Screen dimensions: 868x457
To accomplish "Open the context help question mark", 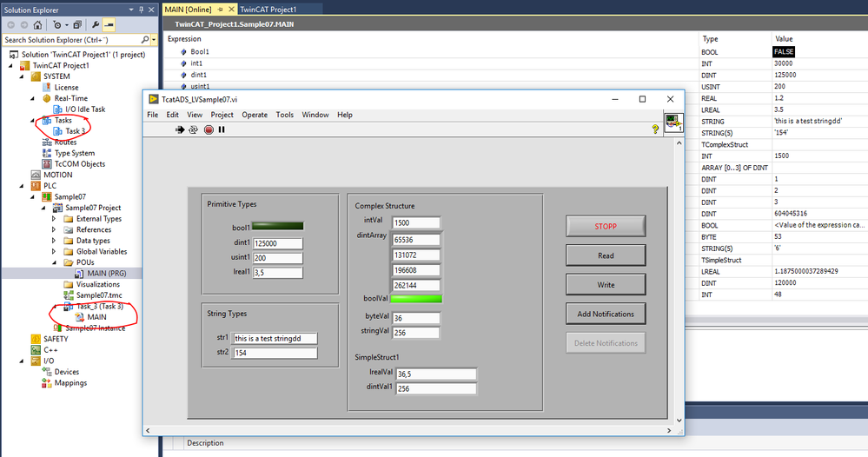I will click(655, 129).
